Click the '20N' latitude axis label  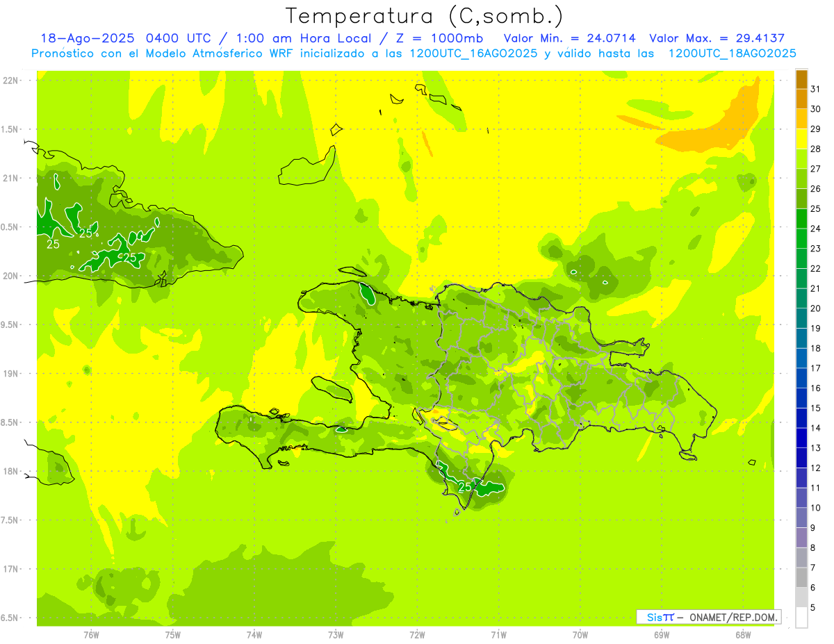(11, 276)
